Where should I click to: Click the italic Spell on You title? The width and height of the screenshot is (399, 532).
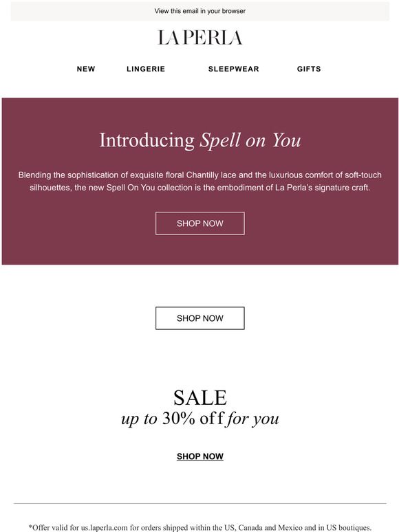pyautogui.click(x=250, y=140)
